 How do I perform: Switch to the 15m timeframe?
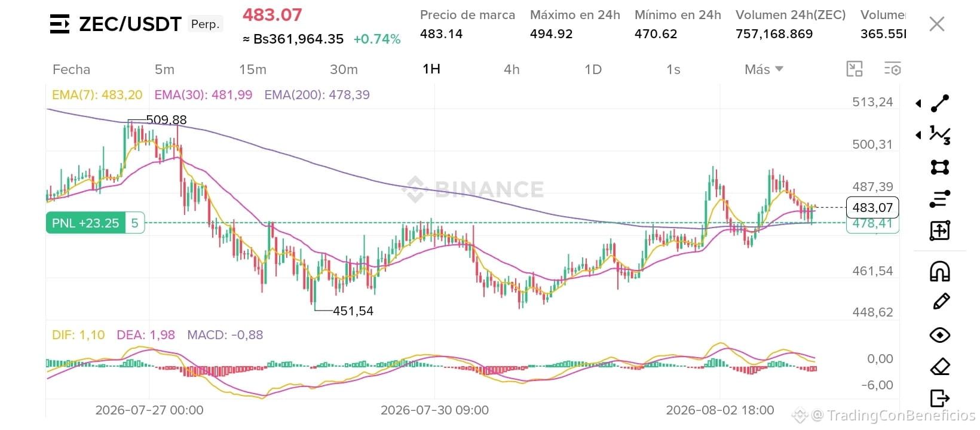[x=253, y=69]
